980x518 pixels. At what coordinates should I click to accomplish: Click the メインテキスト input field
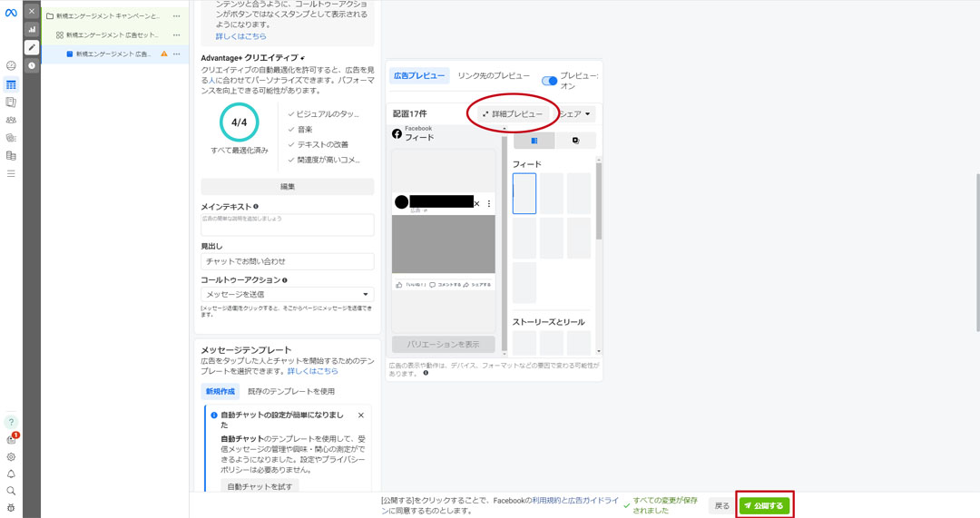pyautogui.click(x=288, y=225)
